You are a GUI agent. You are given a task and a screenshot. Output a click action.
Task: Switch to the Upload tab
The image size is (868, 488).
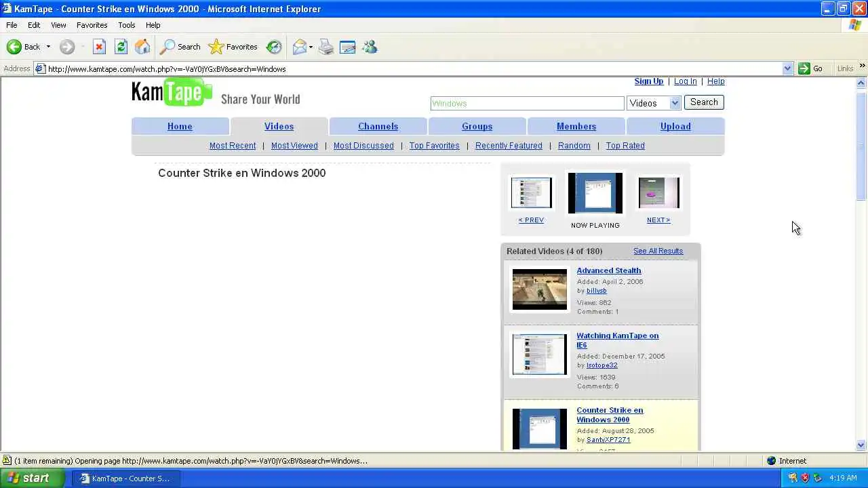675,126
